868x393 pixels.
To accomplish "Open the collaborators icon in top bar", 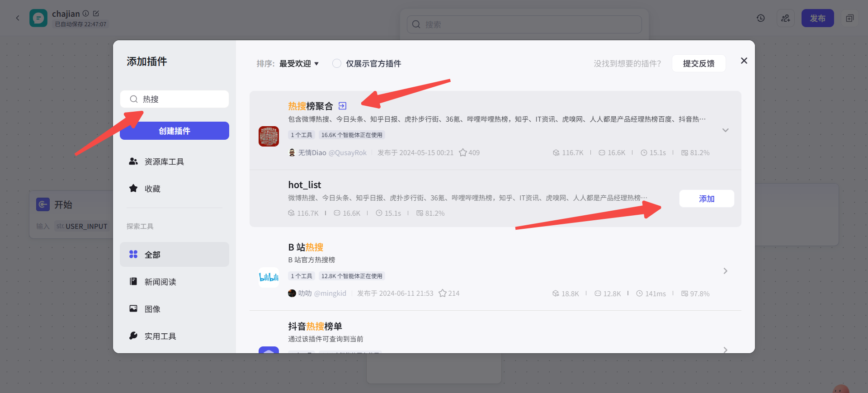I will (x=786, y=18).
